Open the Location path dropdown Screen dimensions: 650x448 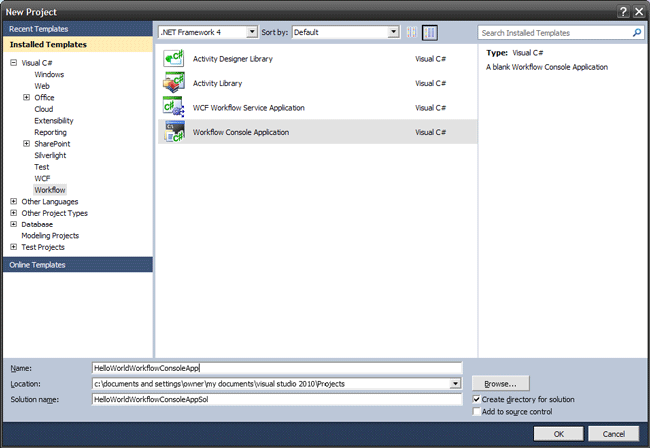(x=455, y=384)
